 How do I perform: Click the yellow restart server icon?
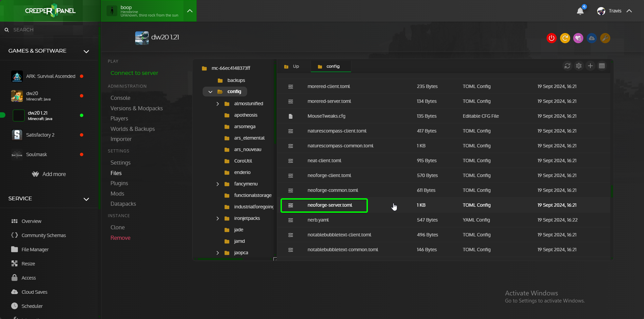[565, 38]
